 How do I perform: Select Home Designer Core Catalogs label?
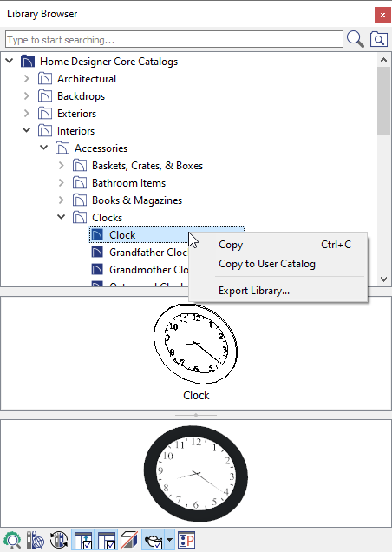108,62
